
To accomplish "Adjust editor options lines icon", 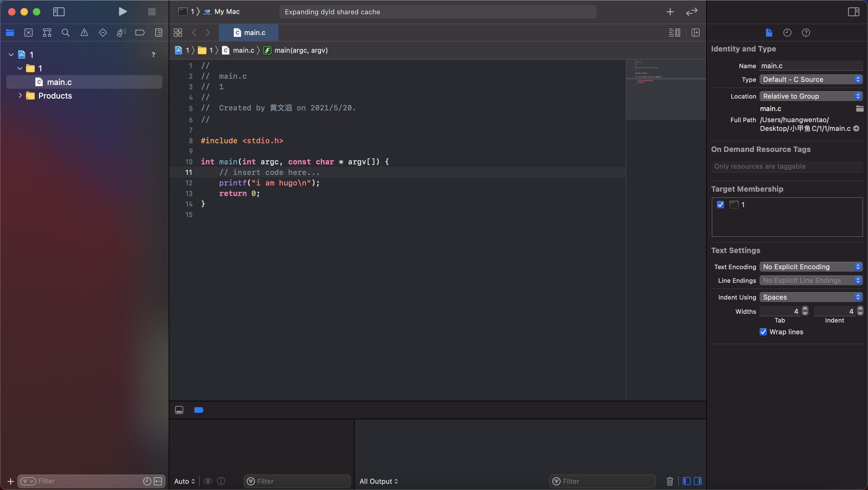I will pyautogui.click(x=674, y=33).
